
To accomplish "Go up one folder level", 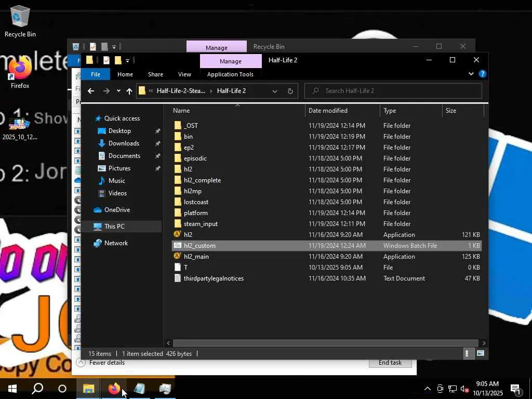I will [x=129, y=91].
